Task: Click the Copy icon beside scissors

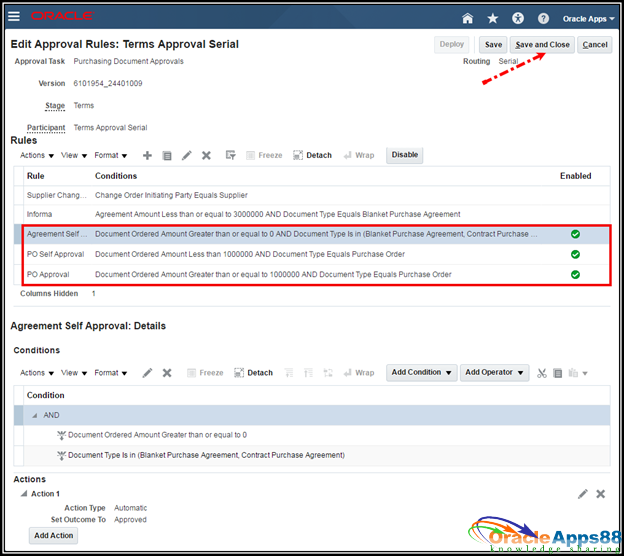Action: click(558, 373)
